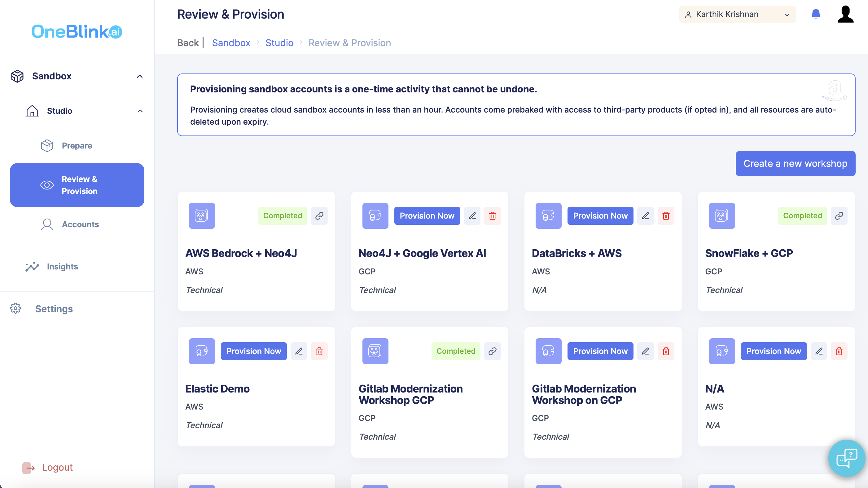Screen dimensions: 868x488
Task: Click the SnowFlake + GCP workshop icon
Action: point(722,216)
